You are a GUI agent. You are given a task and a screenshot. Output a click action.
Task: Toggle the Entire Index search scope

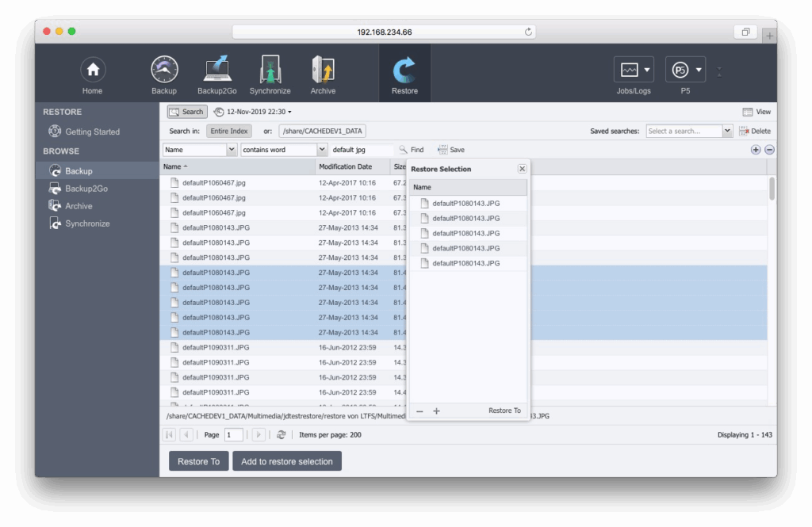click(229, 131)
